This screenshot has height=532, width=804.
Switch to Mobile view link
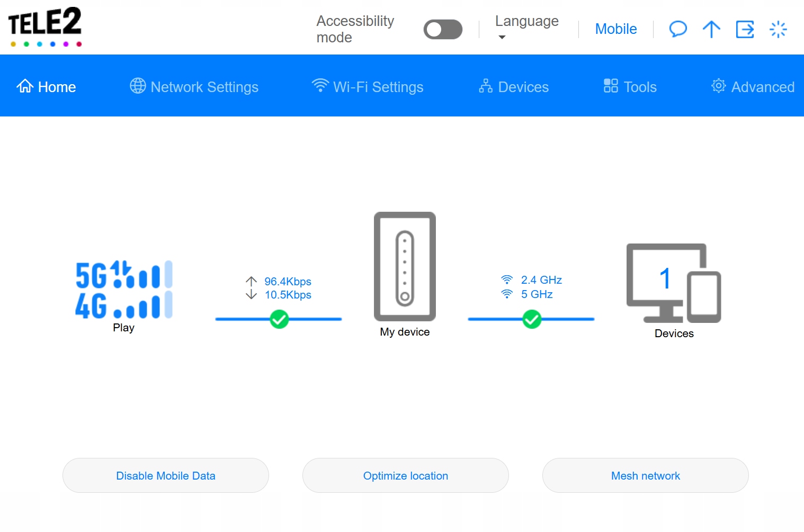pyautogui.click(x=615, y=29)
